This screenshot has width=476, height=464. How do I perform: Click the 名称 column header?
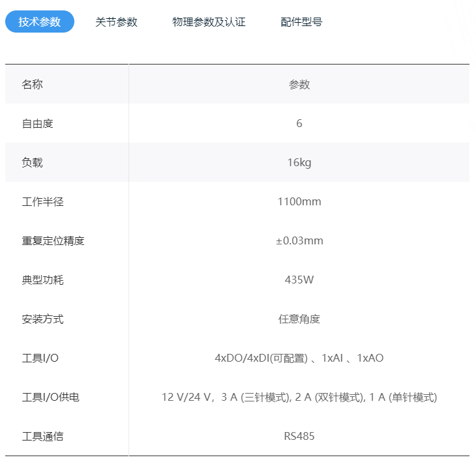[32, 84]
